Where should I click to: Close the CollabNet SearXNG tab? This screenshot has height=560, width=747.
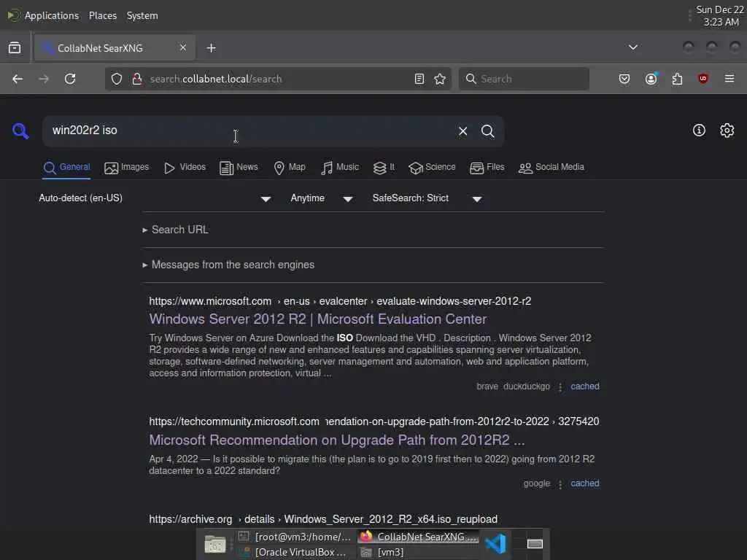click(x=183, y=47)
